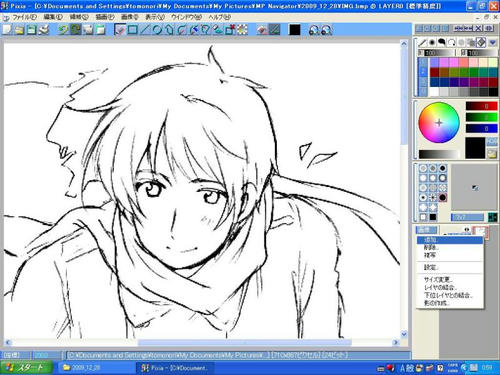500x375 pixels.
Task: Open the 画像 layer dropdown button
Action: pyautogui.click(x=426, y=230)
